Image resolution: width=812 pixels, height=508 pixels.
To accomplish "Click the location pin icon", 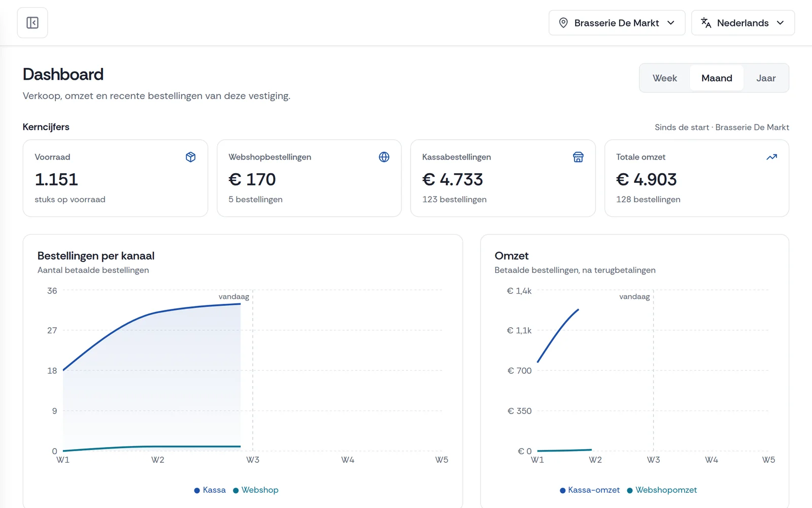I will click(563, 23).
